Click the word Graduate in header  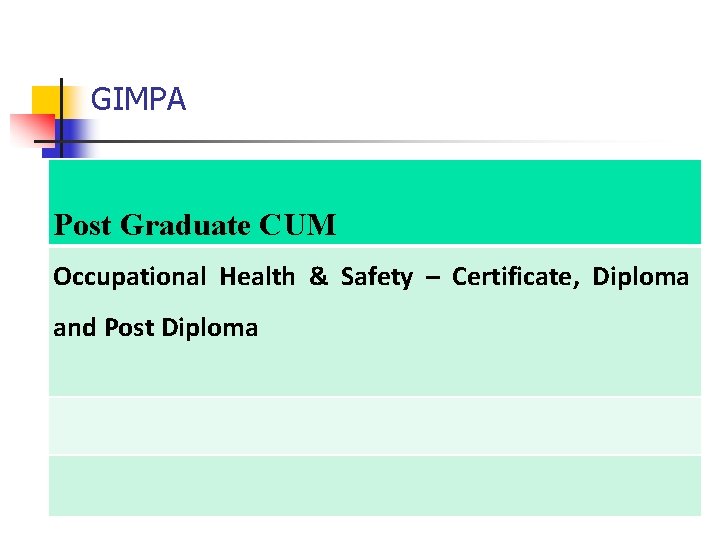click(x=185, y=225)
